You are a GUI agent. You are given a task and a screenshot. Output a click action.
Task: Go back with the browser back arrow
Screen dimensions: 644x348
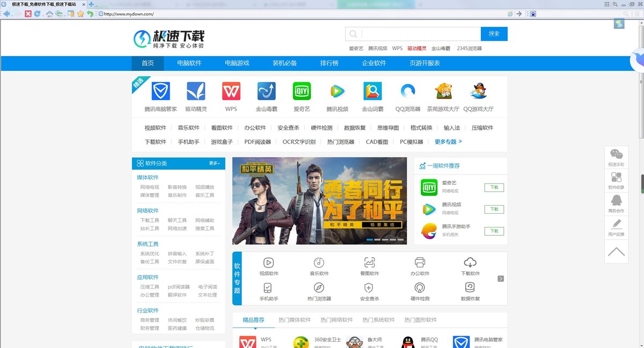click(x=6, y=13)
